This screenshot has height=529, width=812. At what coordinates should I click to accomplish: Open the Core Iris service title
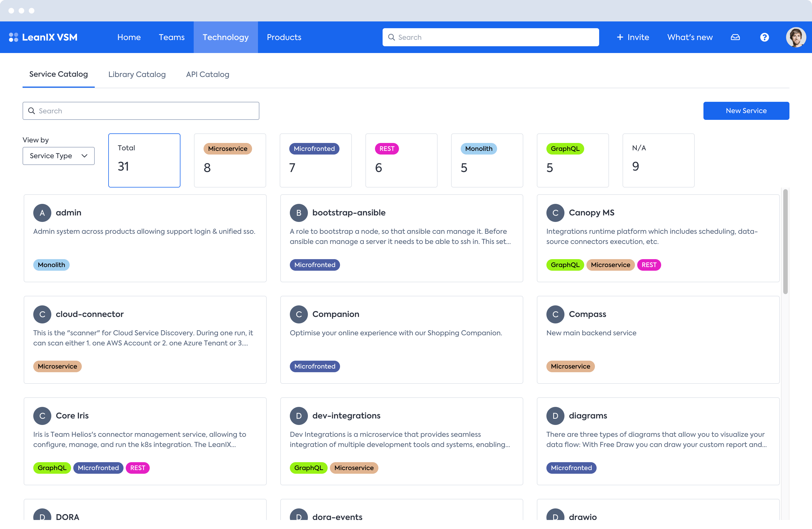click(72, 416)
